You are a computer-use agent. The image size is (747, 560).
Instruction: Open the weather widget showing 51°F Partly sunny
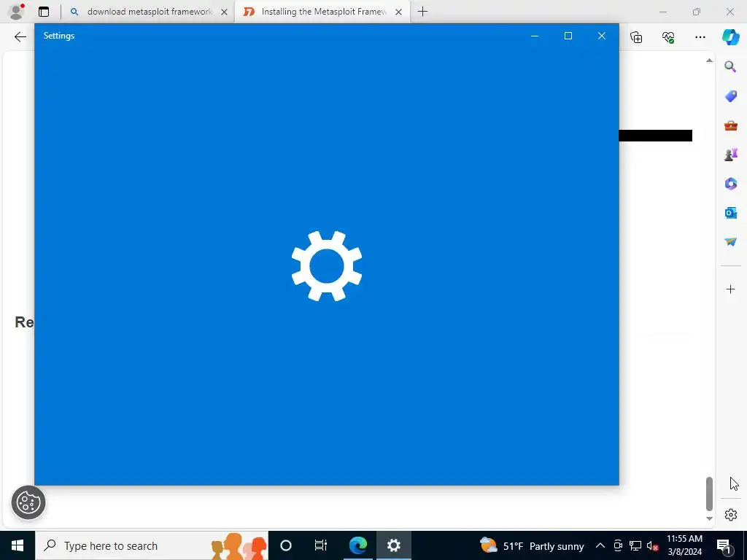click(532, 545)
